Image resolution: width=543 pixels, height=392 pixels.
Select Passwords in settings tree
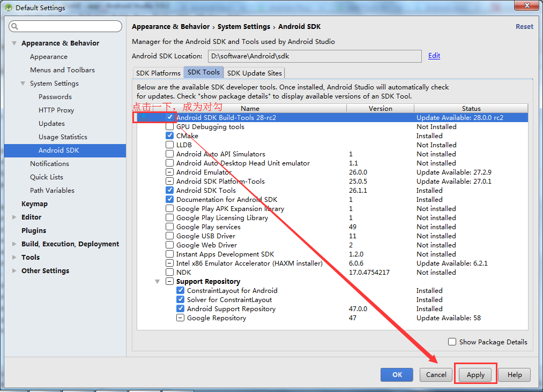tap(55, 97)
